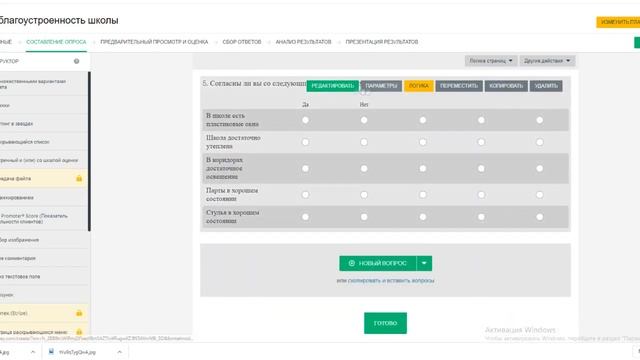Click the lock icon on the Stripe row
The width and height of the screenshot is (640, 360).
(79, 313)
